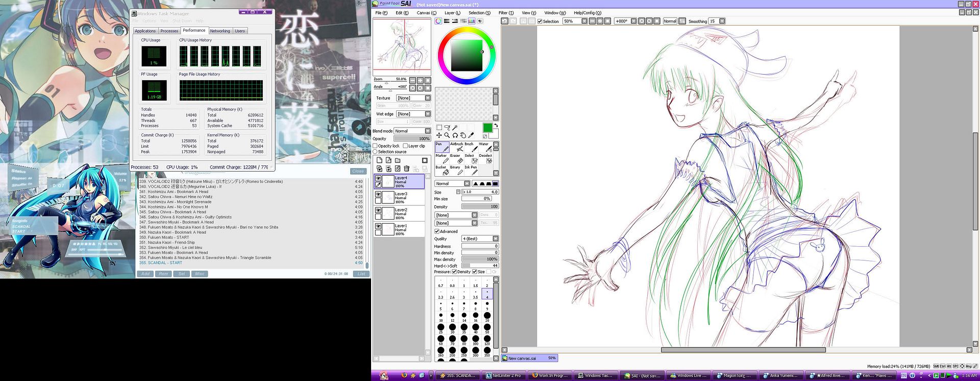Open the first brush [None] shape dropdown

tap(456, 216)
